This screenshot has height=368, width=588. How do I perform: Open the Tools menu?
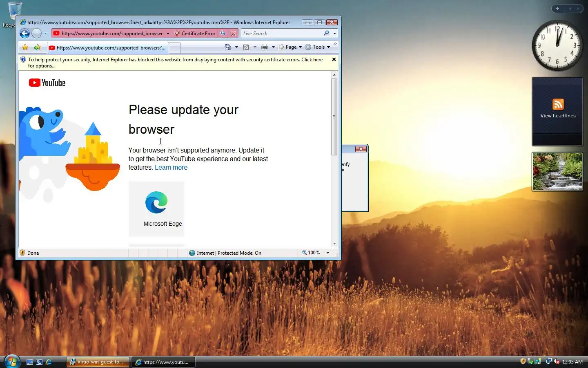tap(317, 47)
